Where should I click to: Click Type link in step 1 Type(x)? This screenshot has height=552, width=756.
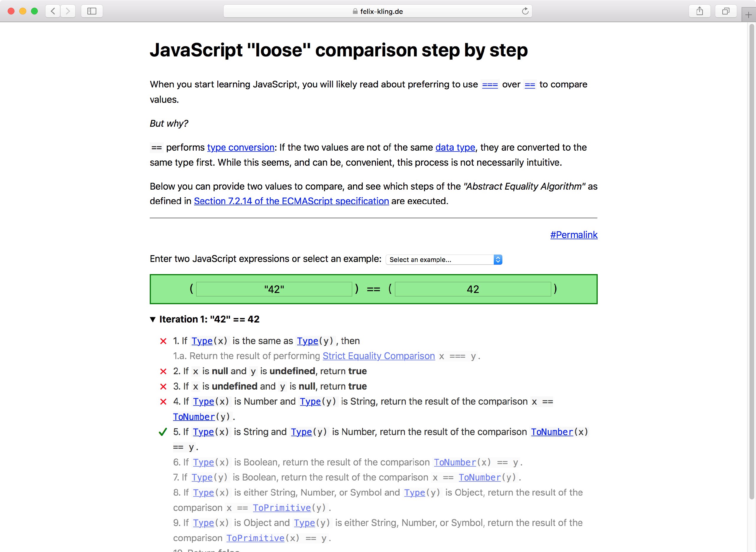pyautogui.click(x=202, y=341)
